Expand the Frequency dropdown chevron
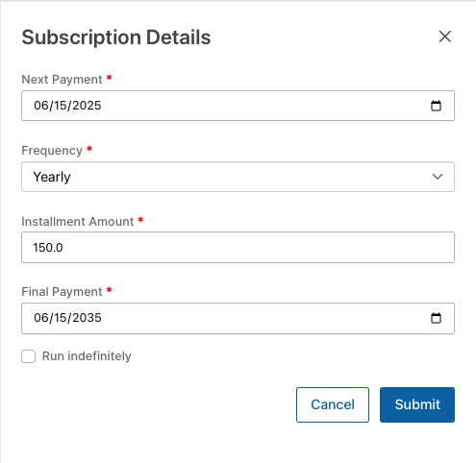 tap(438, 177)
